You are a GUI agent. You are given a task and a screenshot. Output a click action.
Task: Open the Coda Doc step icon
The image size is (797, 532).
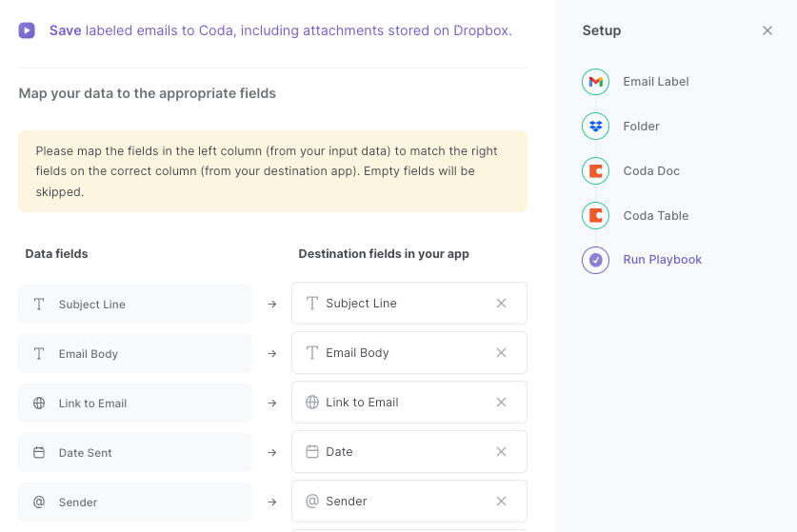pos(596,170)
